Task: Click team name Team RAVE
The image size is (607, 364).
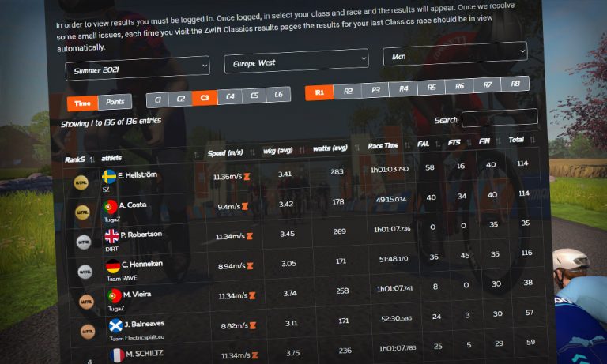Action: click(122, 278)
